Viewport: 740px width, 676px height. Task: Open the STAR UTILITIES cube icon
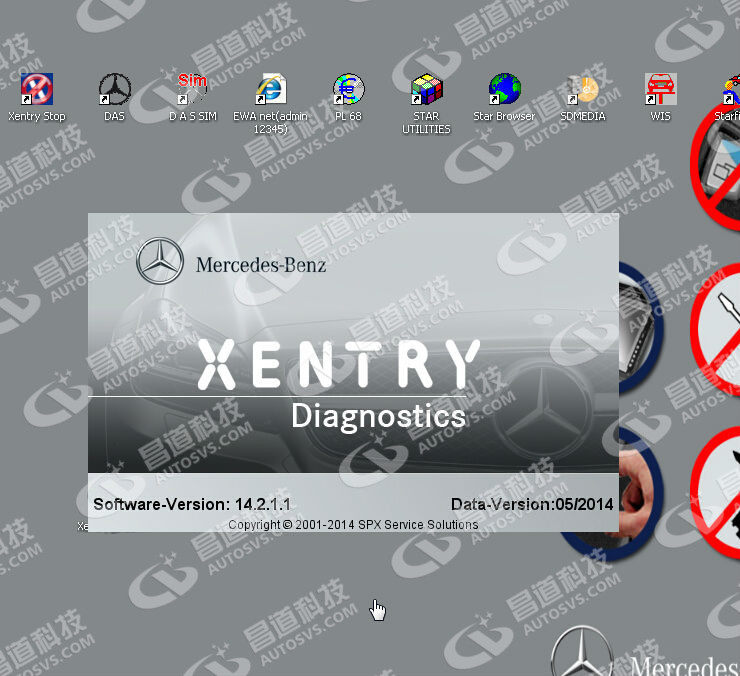(x=427, y=89)
